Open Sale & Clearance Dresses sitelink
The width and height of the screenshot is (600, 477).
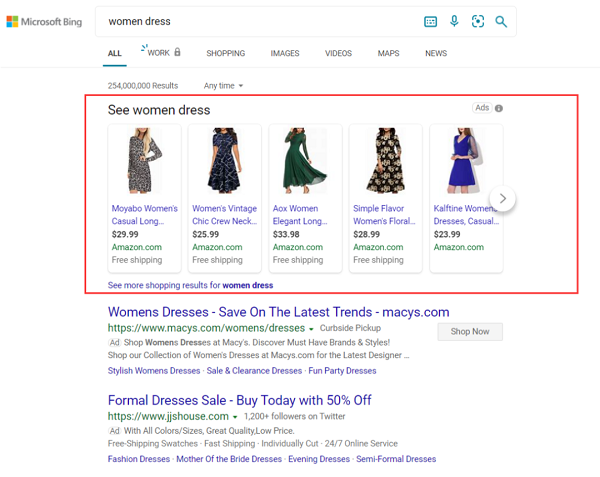(254, 371)
